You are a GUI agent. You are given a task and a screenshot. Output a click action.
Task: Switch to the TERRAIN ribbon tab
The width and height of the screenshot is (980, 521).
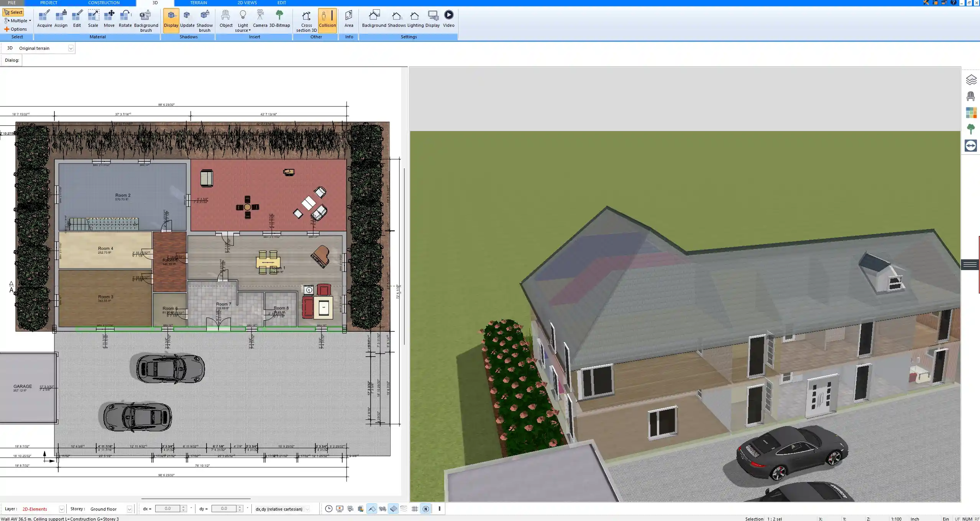pos(198,3)
